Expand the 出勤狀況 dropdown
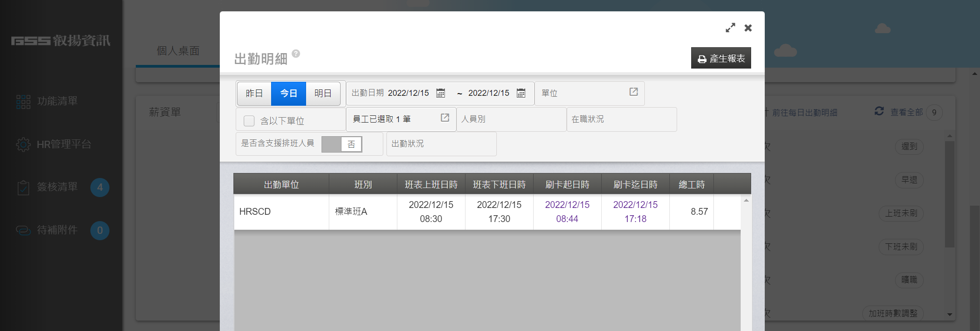Screen dimensions: 980x331 (441, 144)
